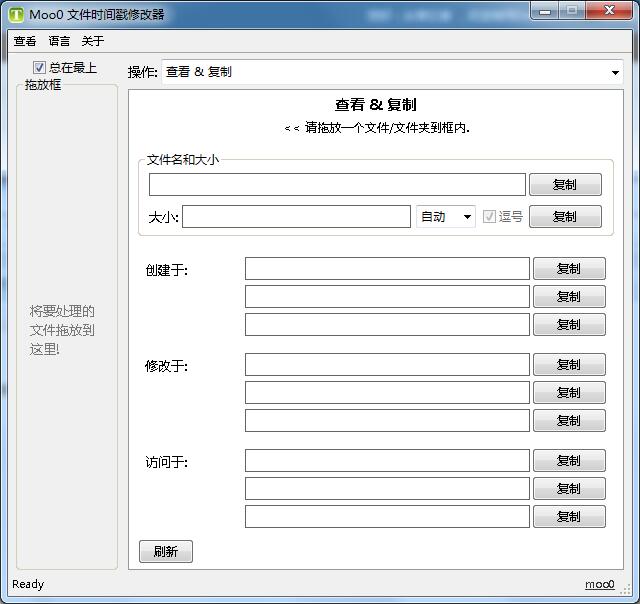This screenshot has height=604, width=640.
Task: Open the 操作 operation dropdown
Action: pos(391,72)
